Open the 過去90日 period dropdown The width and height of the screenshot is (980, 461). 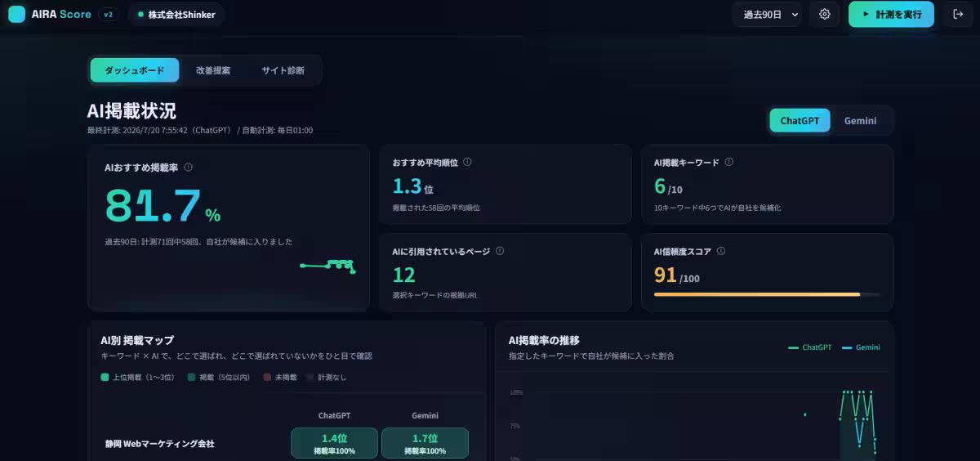[767, 14]
